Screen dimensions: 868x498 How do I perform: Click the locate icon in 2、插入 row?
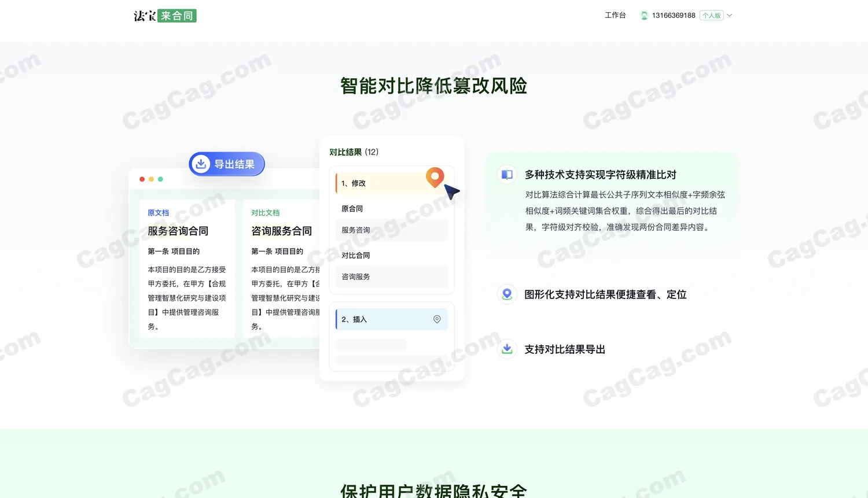click(x=437, y=319)
